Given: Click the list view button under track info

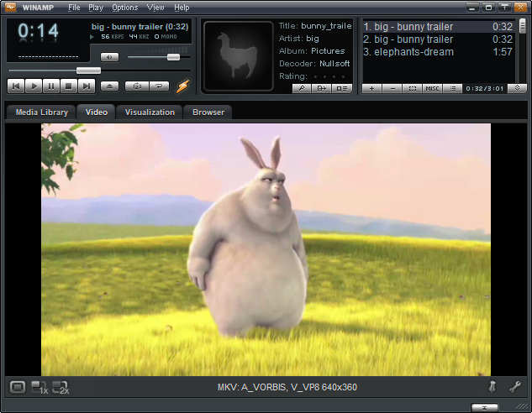Looking at the screenshot, I should click(x=342, y=88).
